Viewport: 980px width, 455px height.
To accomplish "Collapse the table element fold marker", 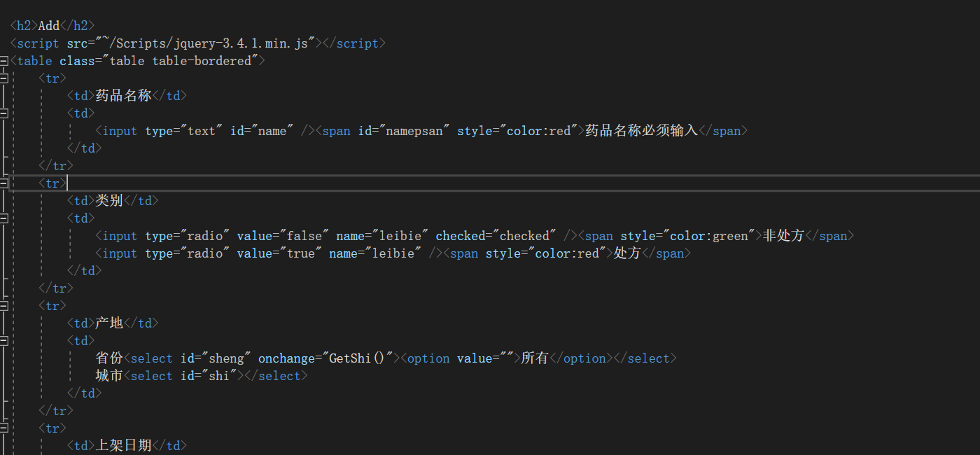I will point(4,61).
